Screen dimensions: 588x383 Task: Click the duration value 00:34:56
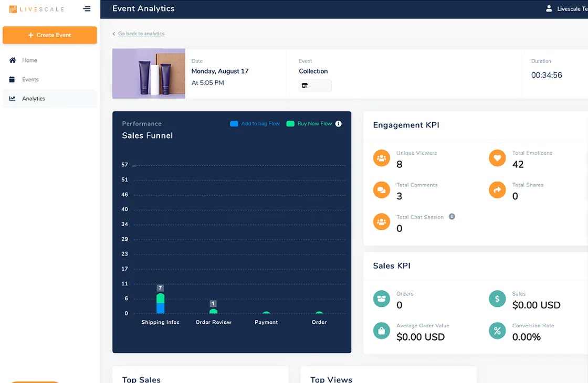pyautogui.click(x=547, y=75)
